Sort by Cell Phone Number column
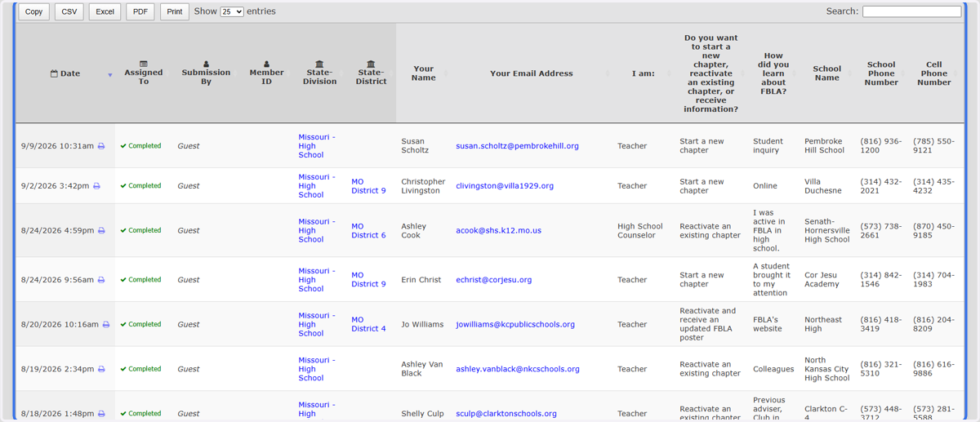This screenshot has width=980, height=422. pyautogui.click(x=934, y=73)
